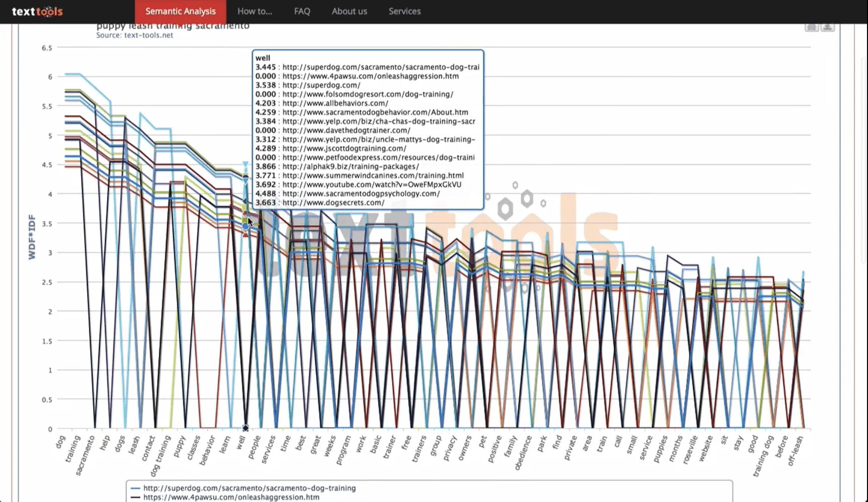Click the zero-value data point at 'well'

245,428
